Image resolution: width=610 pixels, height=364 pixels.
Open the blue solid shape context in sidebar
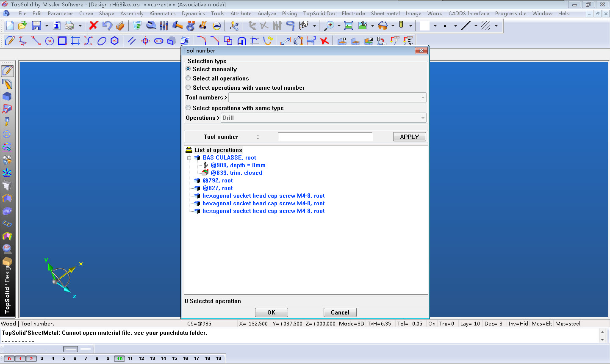coord(7,97)
